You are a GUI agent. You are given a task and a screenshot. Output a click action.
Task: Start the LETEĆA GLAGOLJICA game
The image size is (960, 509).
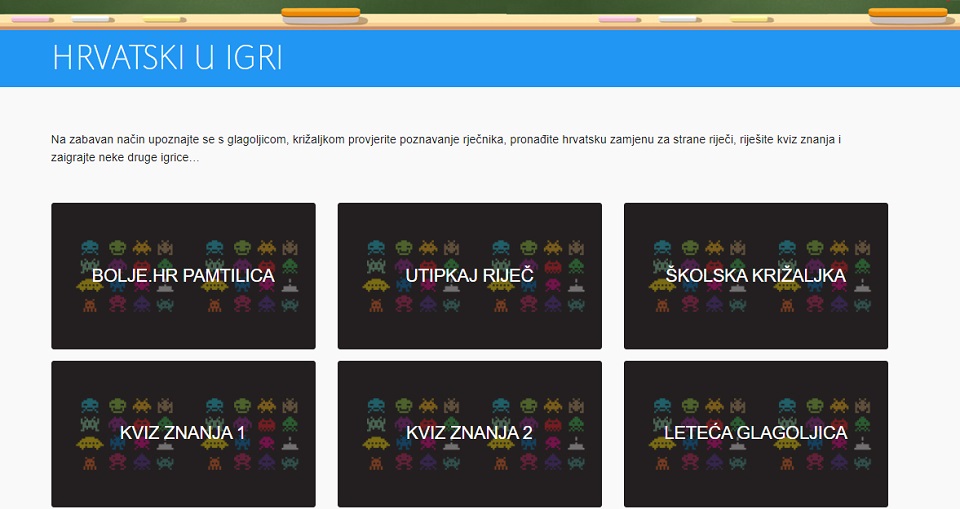(x=756, y=434)
